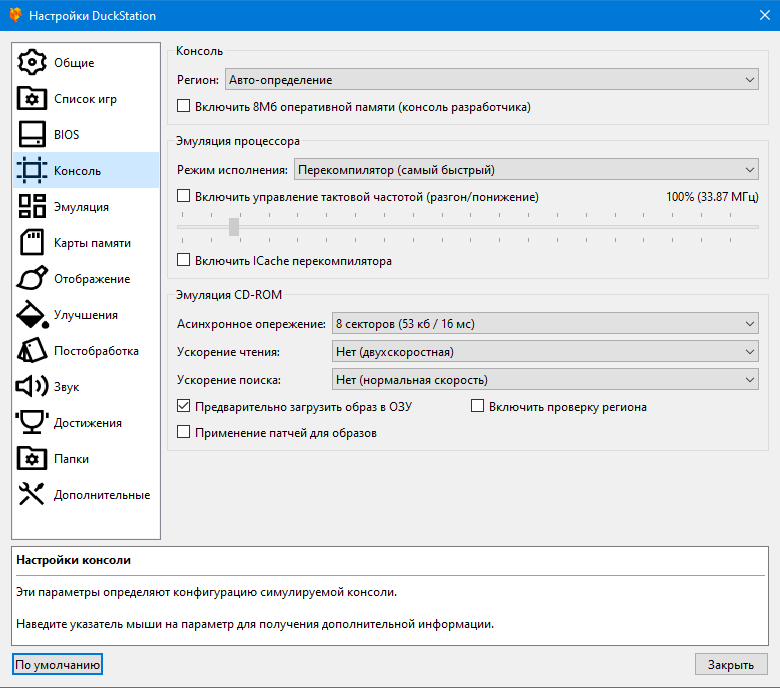Screen dimensions: 780x688
Task: Enable 8МБ оперативной памяти checkbox
Action: click(x=184, y=106)
